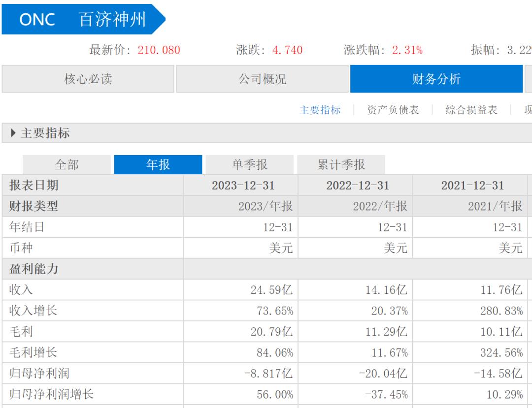Click the 2022-12-31 column header
Screen dimensions: 532x408
pos(358,186)
